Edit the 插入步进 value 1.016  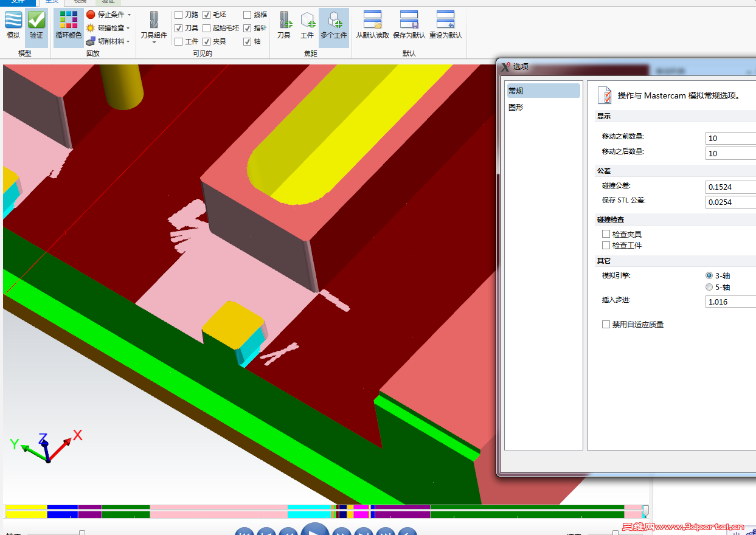[730, 302]
